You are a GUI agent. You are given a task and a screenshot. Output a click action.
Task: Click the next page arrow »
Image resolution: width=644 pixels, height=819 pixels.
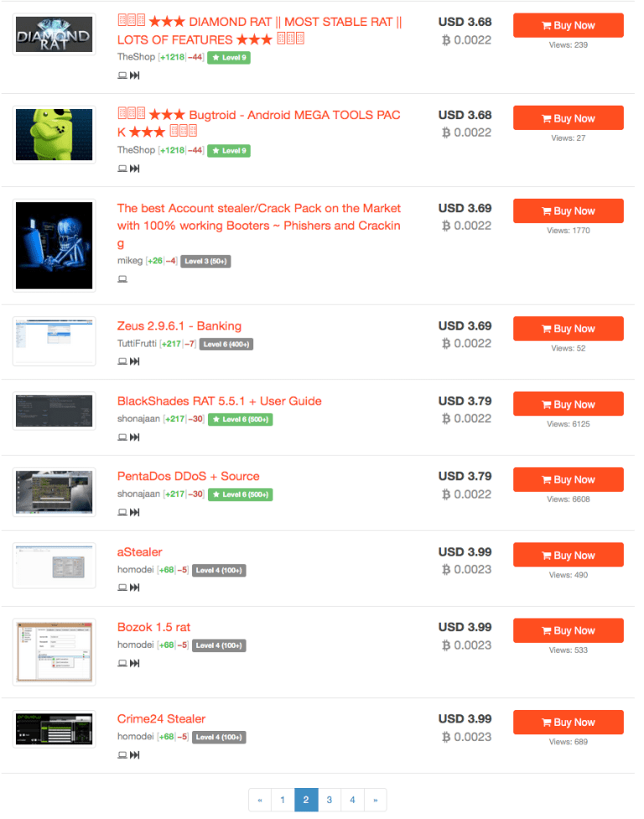click(x=375, y=800)
